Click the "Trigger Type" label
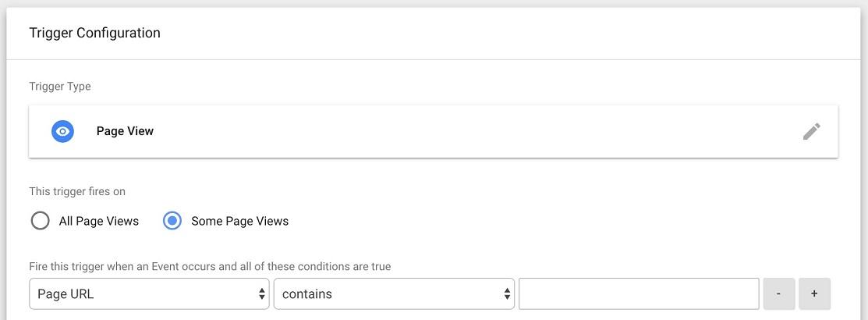The image size is (868, 320). point(60,87)
